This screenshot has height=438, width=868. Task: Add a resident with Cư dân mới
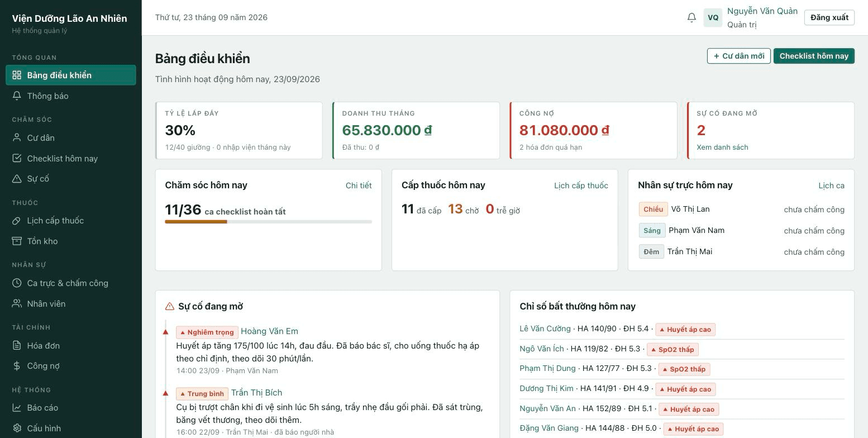tap(739, 56)
